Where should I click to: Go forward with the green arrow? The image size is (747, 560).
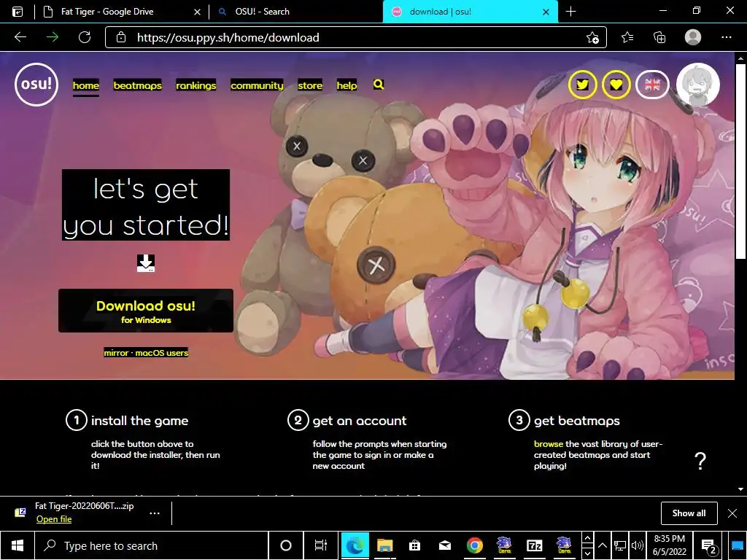53,37
